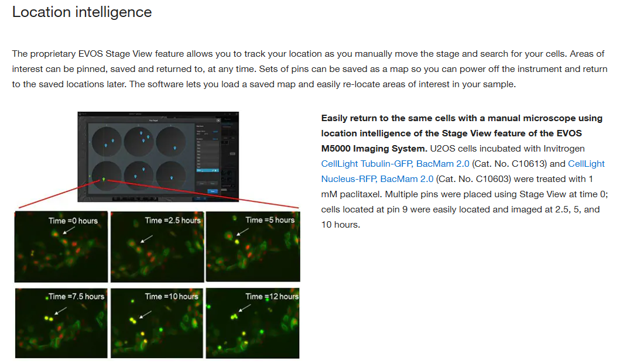Click the Time =2.5 hours cell image
Viewport: 630px width, 364px height.
click(x=157, y=246)
